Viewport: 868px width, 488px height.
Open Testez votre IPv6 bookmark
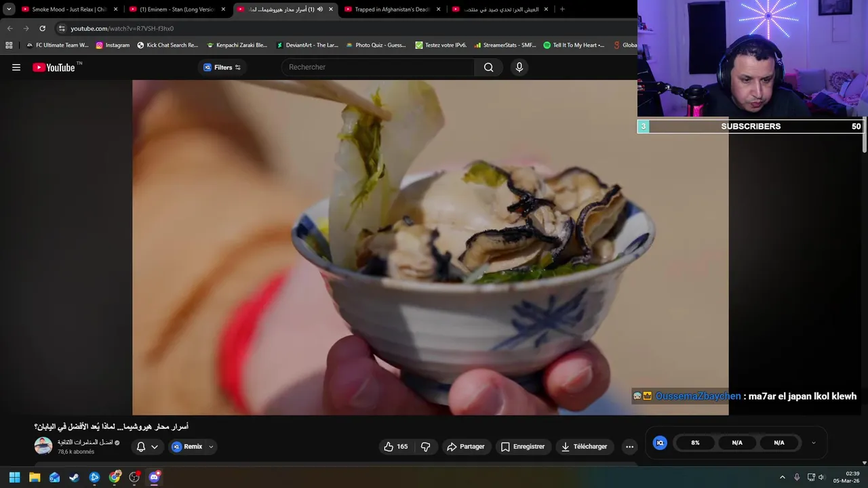(441, 45)
